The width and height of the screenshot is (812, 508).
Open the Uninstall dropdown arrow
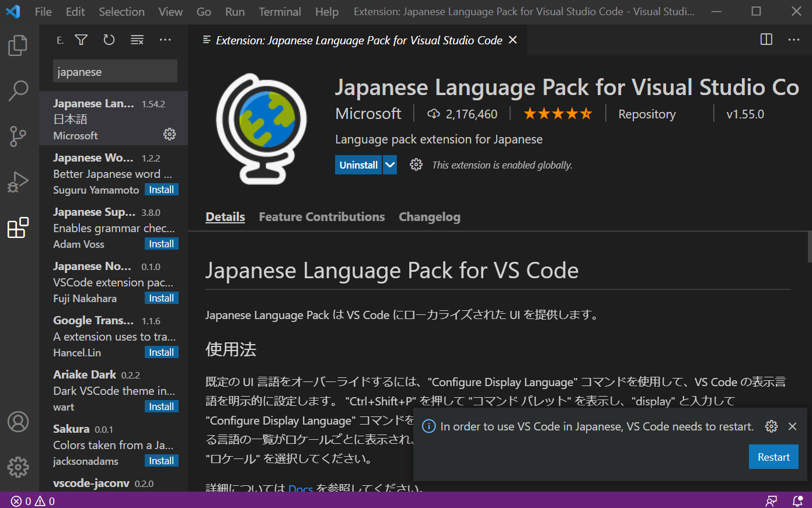point(389,164)
